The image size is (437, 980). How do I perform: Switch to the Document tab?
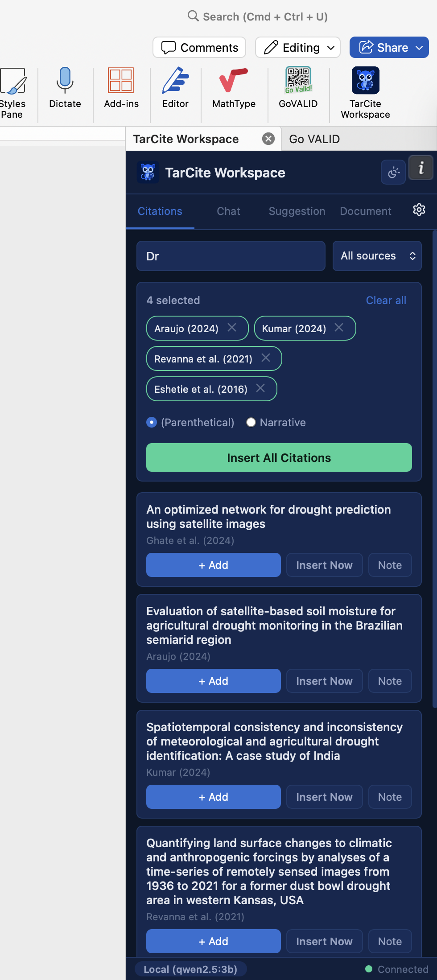[366, 211]
